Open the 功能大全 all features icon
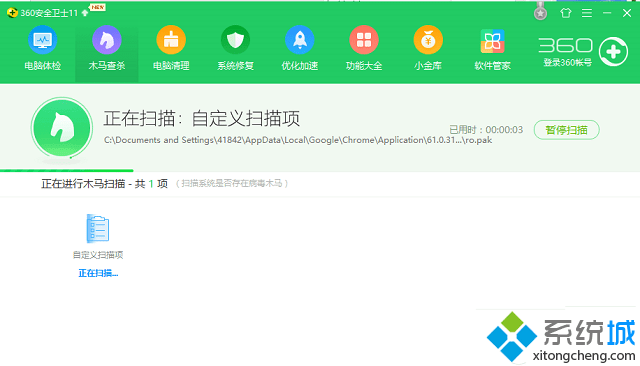 (x=364, y=40)
